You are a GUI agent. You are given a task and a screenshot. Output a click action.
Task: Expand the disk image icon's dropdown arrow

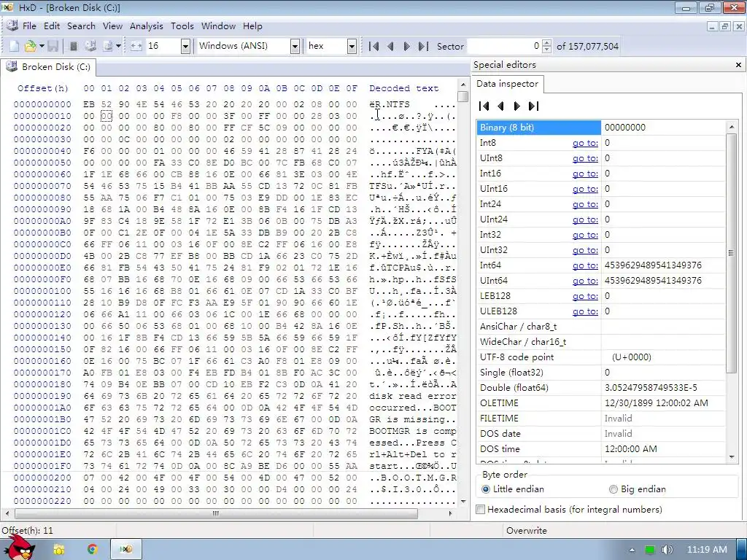point(118,46)
